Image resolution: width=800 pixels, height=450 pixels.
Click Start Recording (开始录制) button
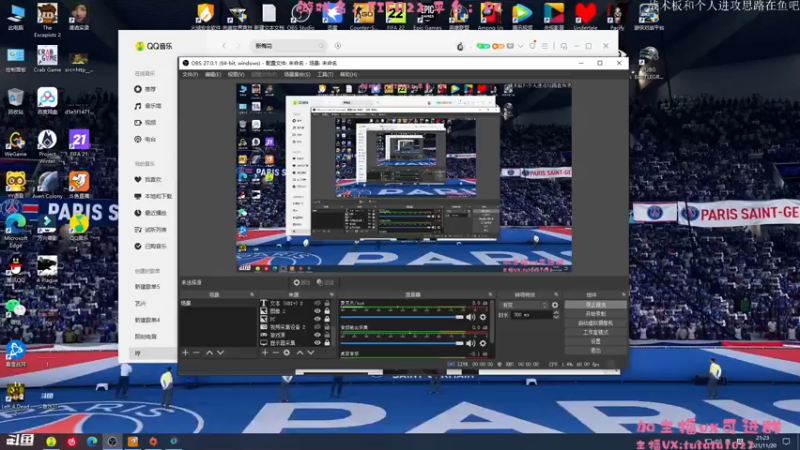(x=595, y=314)
